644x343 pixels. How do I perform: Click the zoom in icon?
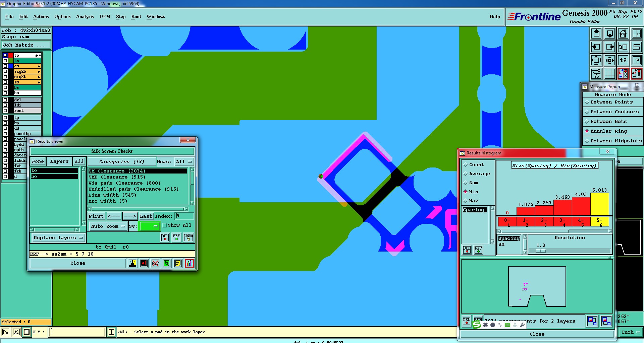596,60
